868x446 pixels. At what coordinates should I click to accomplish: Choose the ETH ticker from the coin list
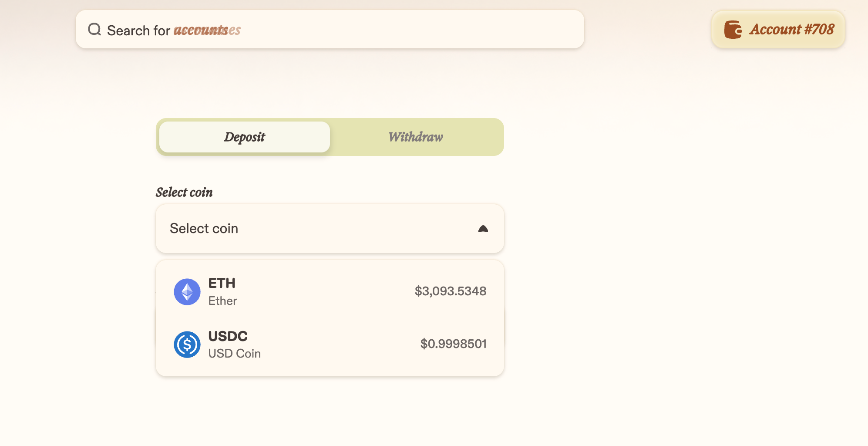222,283
